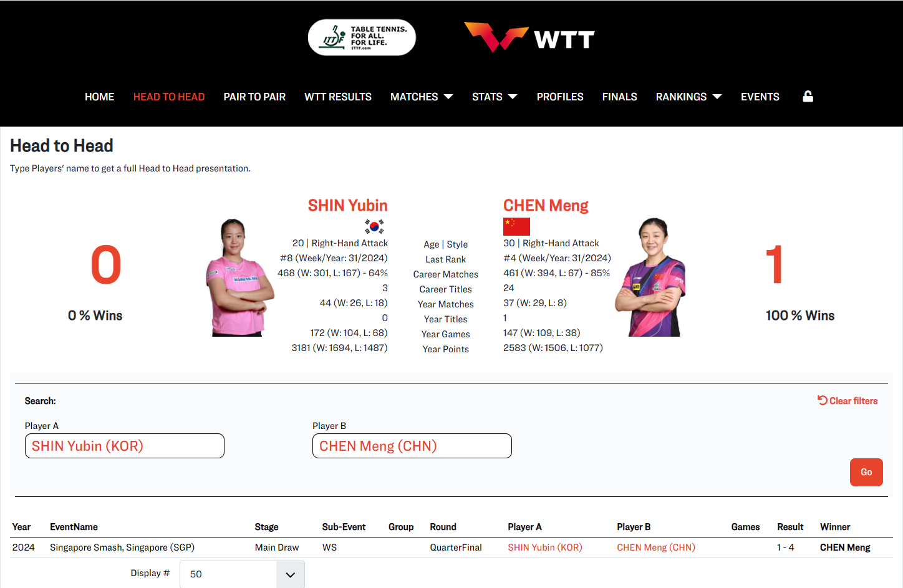The width and height of the screenshot is (903, 588).
Task: Click the 1 - 4 result cell
Action: (785, 547)
